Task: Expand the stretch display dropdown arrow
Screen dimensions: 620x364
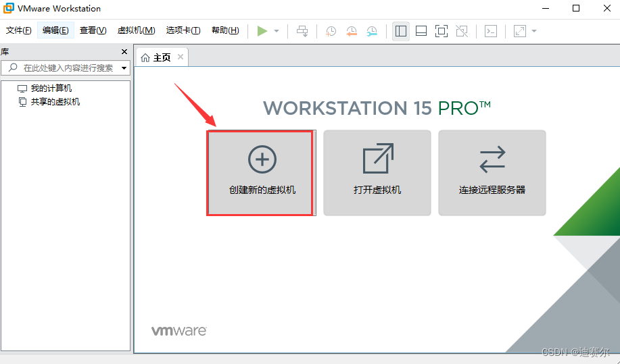Action: point(534,31)
